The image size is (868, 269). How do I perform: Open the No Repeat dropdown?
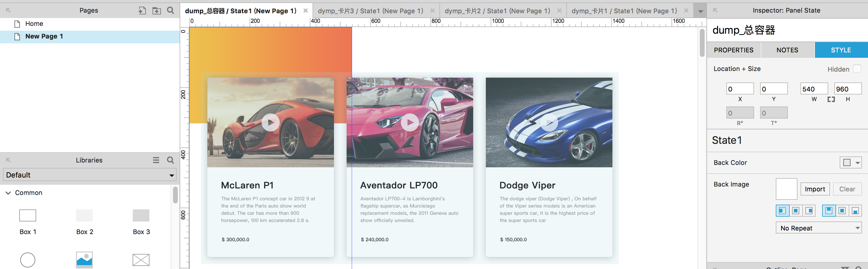[x=819, y=228]
